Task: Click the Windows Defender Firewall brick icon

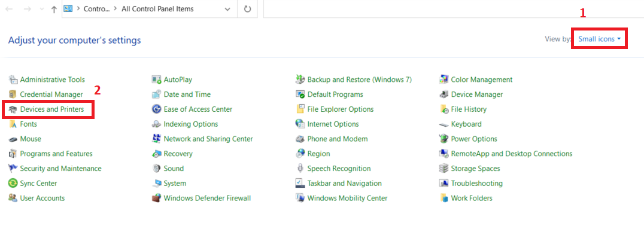Action: [156, 198]
